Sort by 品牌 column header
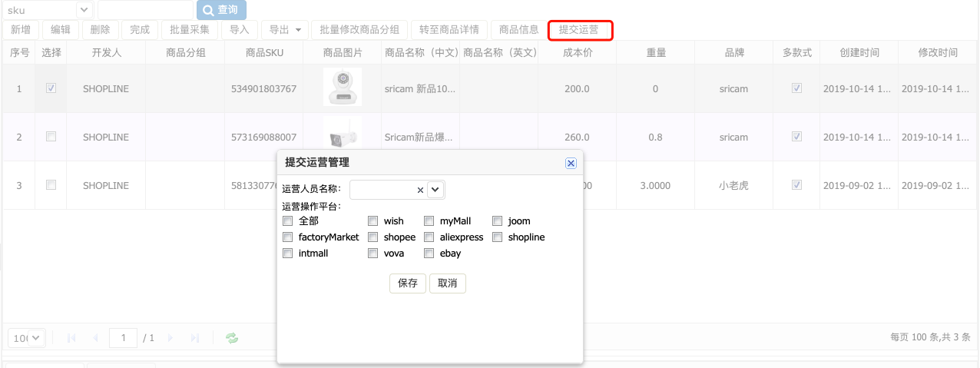Image resolution: width=980 pixels, height=368 pixels. 734,53
